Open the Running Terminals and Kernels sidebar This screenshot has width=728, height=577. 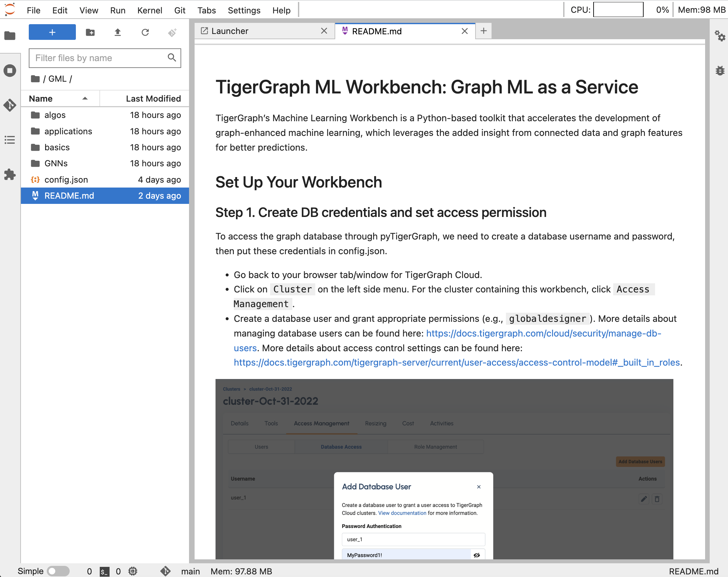click(x=10, y=71)
